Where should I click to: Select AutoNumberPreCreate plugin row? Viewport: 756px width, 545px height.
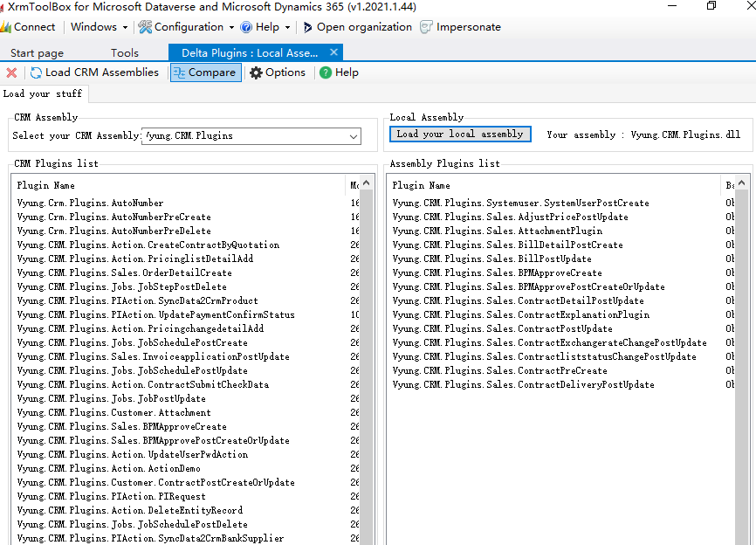point(185,217)
